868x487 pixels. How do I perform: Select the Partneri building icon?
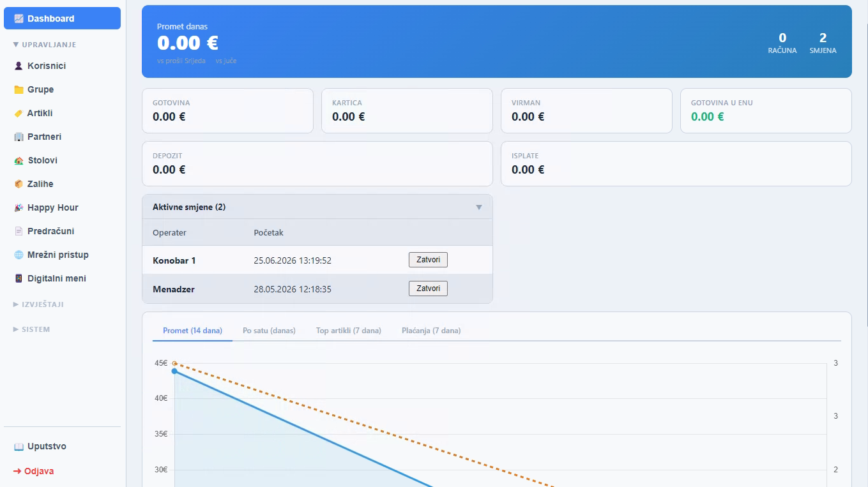coord(19,137)
